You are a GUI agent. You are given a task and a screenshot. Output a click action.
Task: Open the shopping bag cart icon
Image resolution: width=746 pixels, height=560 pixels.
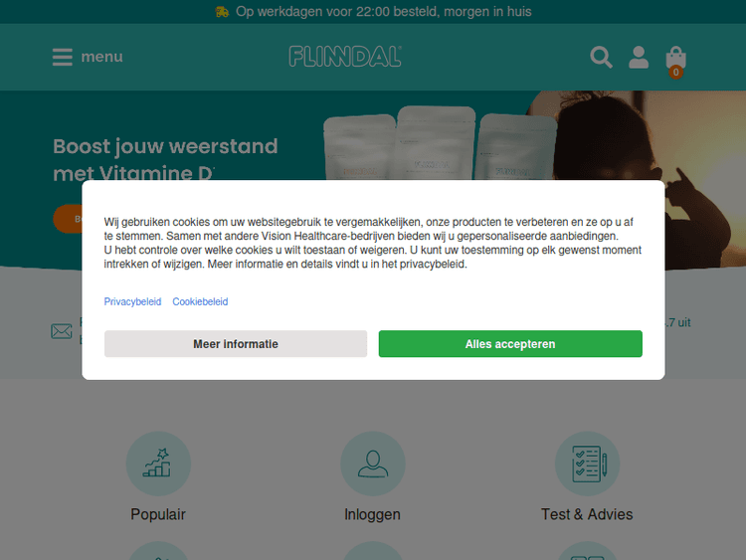pyautogui.click(x=675, y=58)
